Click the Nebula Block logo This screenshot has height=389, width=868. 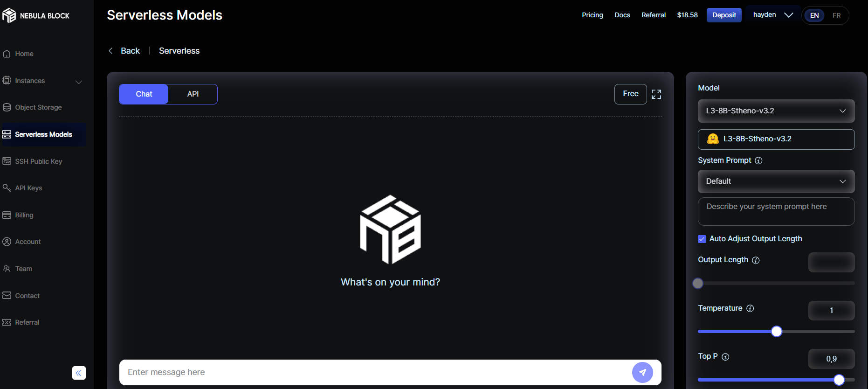(35, 15)
